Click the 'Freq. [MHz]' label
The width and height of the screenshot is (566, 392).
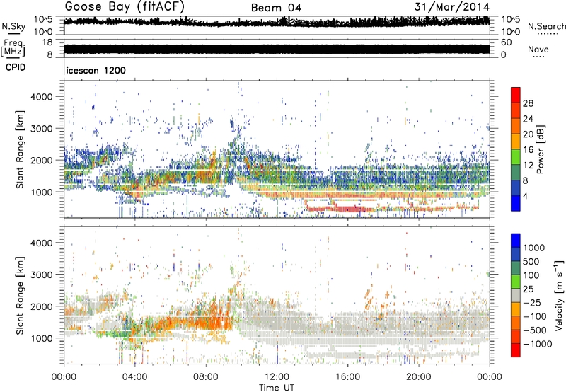pyautogui.click(x=13, y=47)
